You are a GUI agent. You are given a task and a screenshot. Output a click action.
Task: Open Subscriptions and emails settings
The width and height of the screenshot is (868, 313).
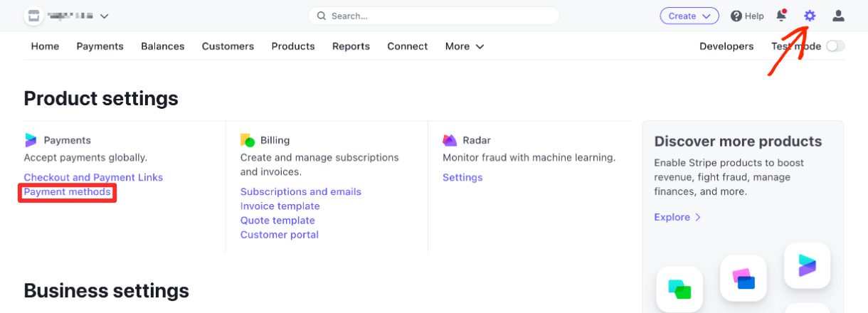301,192
